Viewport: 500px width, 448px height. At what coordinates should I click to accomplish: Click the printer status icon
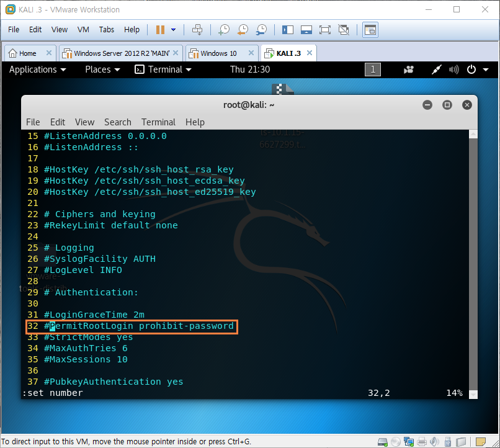[x=422, y=442]
